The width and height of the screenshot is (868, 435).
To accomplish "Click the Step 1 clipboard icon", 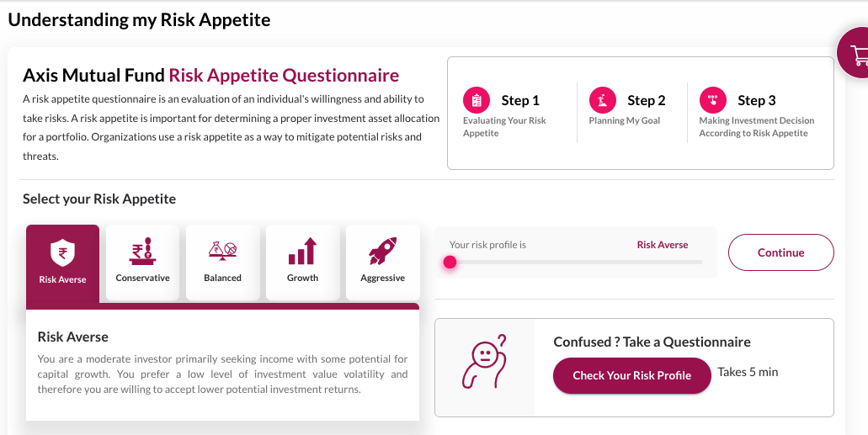I will point(477,100).
